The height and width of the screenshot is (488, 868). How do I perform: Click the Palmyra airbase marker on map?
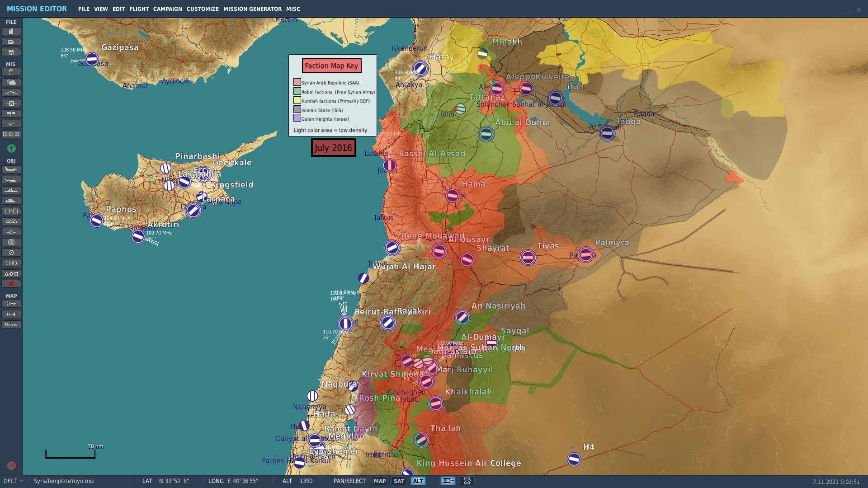(x=585, y=255)
